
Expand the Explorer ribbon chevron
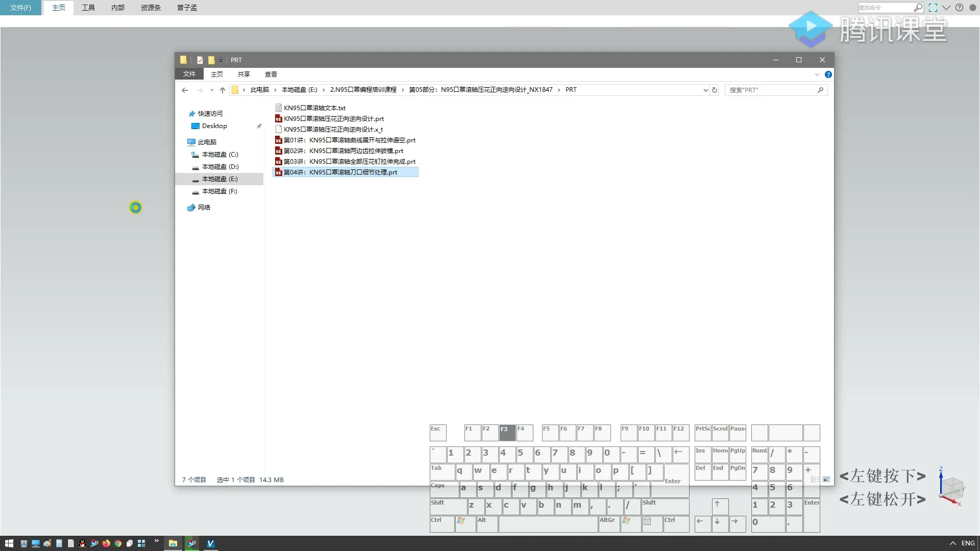coord(817,74)
